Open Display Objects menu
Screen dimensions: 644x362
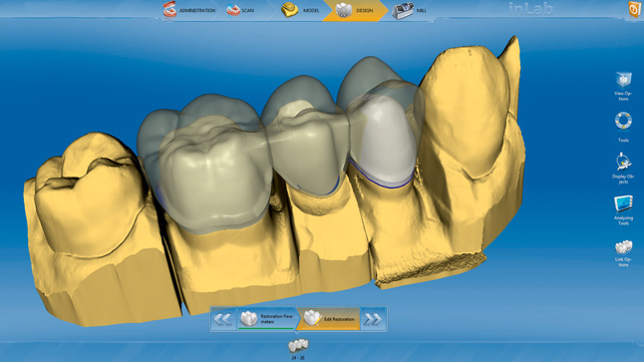pyautogui.click(x=623, y=168)
